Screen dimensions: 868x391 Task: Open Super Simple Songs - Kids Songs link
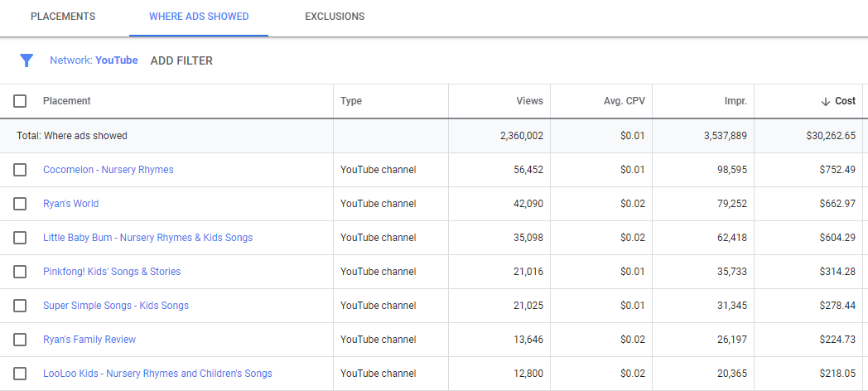pyautogui.click(x=116, y=306)
